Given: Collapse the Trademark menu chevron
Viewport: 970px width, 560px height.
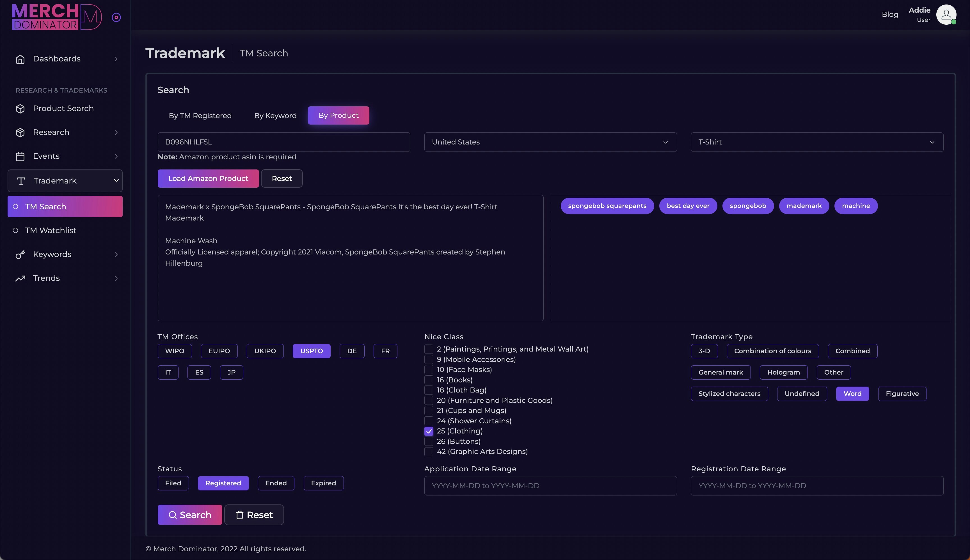Looking at the screenshot, I should (x=116, y=180).
